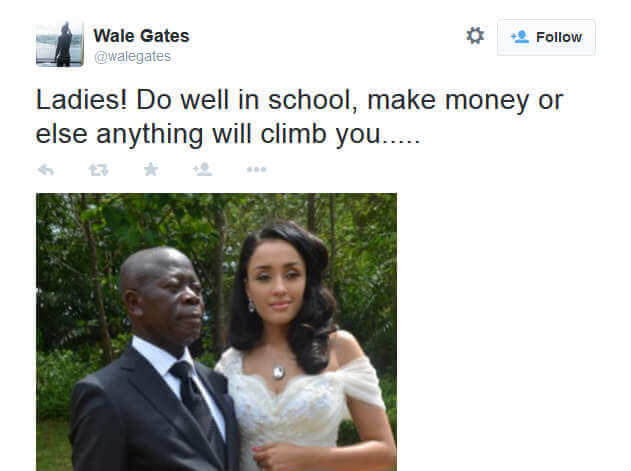This screenshot has width=631, height=471.
Task: Expand tweet by clicking second text line
Action: point(228,134)
